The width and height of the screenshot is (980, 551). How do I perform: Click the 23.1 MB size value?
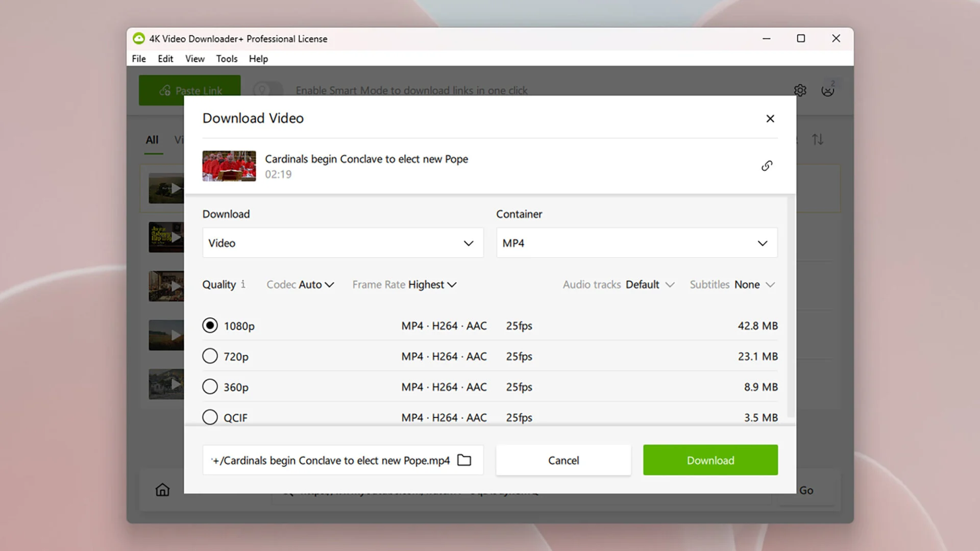[x=757, y=356]
